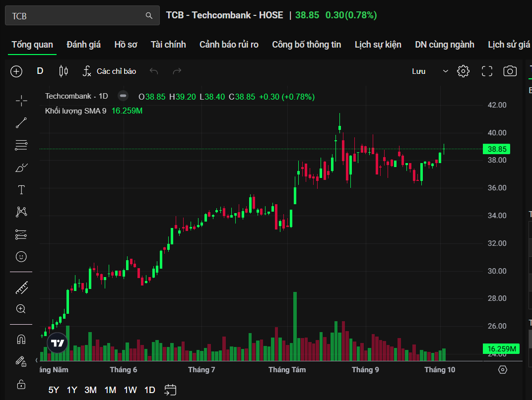Open candlestick chart type selector

click(64, 71)
